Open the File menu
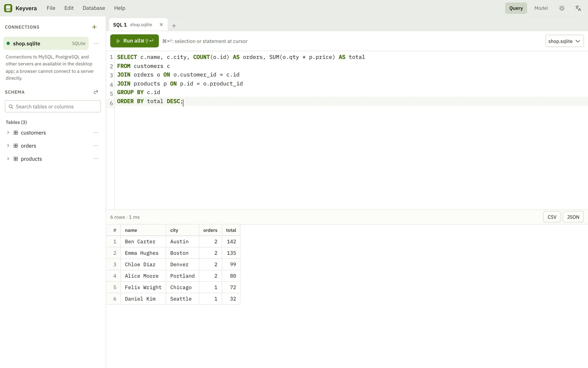Screen dimensions: 588x368 [x=51, y=8]
